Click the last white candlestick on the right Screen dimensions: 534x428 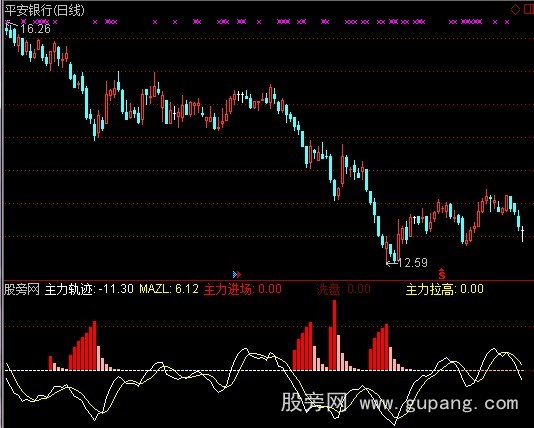pos(522,234)
